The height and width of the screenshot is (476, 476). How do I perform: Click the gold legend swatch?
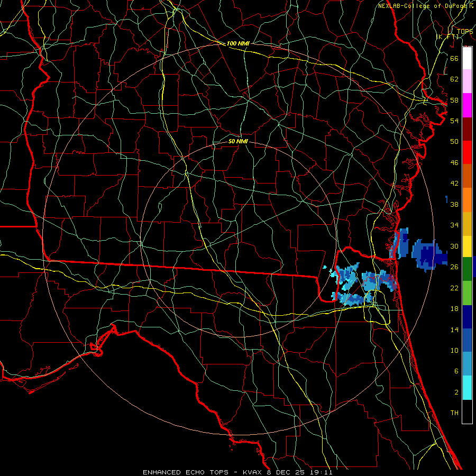click(467, 224)
